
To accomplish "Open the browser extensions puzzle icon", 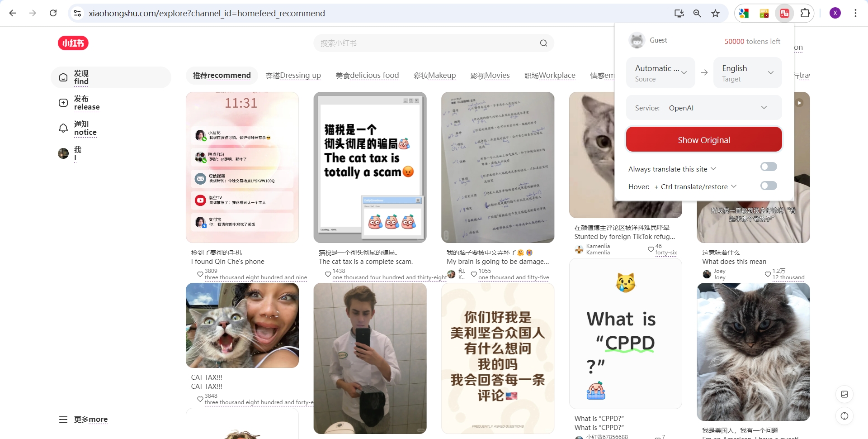I will (805, 13).
